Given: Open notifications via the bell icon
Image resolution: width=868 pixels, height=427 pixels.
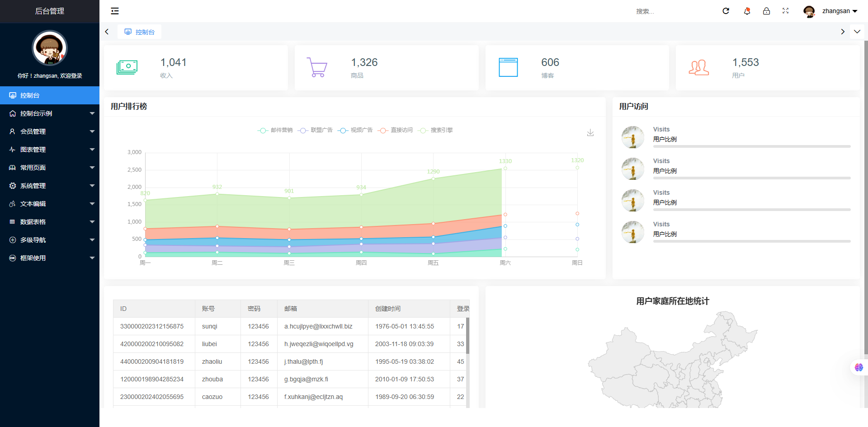Looking at the screenshot, I should (747, 11).
